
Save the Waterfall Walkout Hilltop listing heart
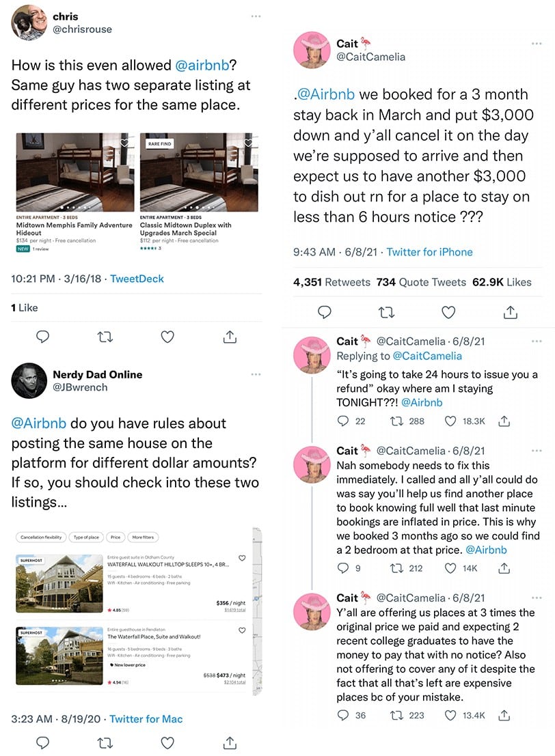point(242,558)
